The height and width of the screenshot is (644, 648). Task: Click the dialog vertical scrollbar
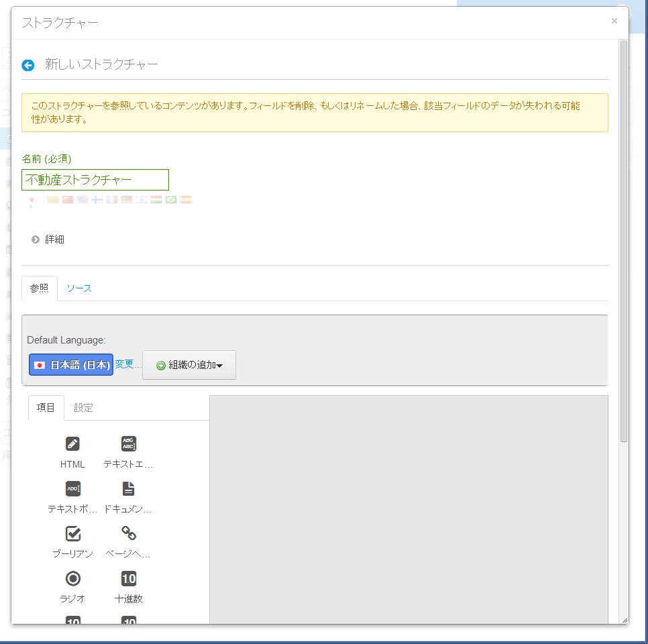[624, 241]
